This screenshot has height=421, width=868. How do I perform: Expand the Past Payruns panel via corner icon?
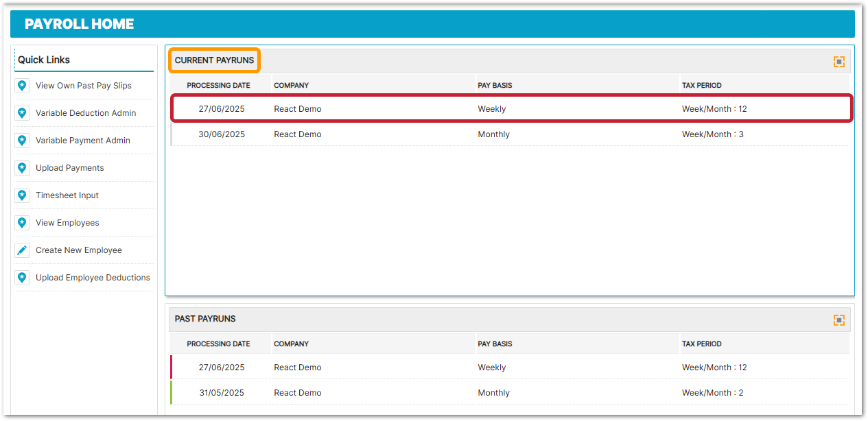click(838, 320)
